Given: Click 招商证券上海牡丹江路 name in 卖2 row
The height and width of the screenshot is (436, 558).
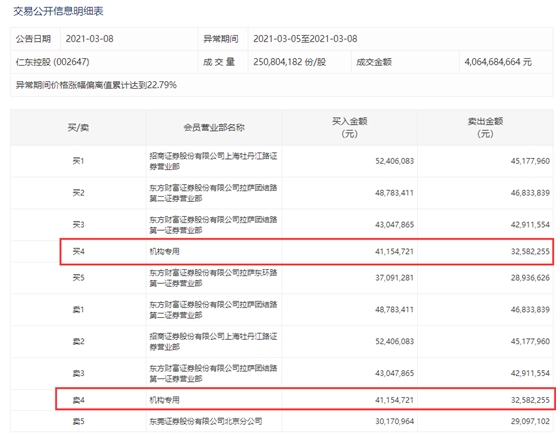Looking at the screenshot, I should point(213,342).
